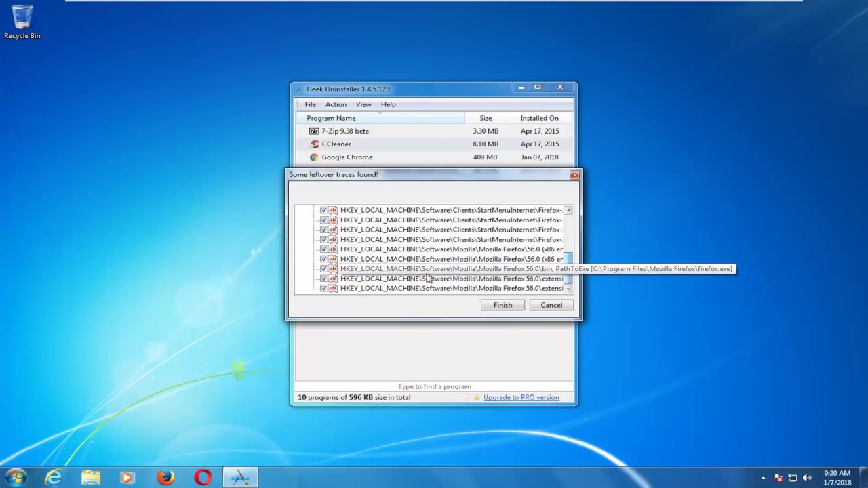Screen dimensions: 868x488
Task: Click the CCleaner program icon
Action: point(313,144)
